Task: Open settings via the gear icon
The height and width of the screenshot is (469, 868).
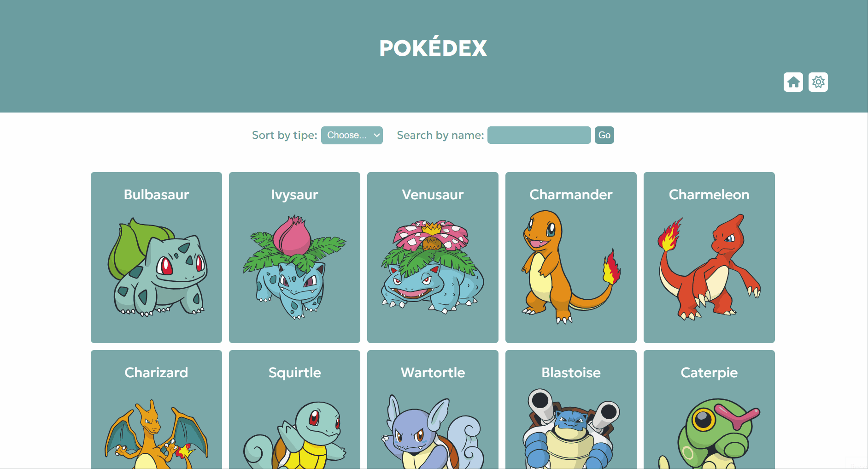Action: 818,82
